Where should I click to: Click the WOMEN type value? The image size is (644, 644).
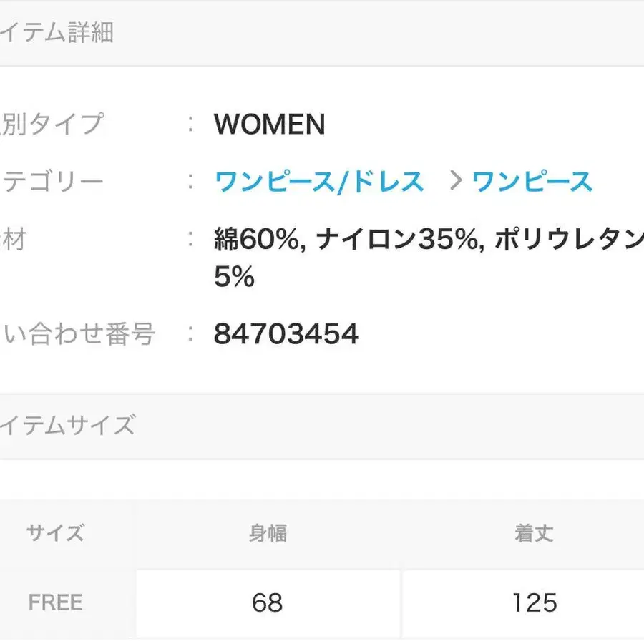tap(270, 124)
